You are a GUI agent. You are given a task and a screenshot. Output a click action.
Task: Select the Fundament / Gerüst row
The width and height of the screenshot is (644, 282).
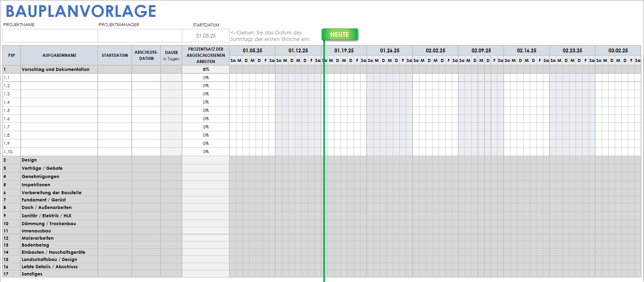pyautogui.click(x=322, y=200)
